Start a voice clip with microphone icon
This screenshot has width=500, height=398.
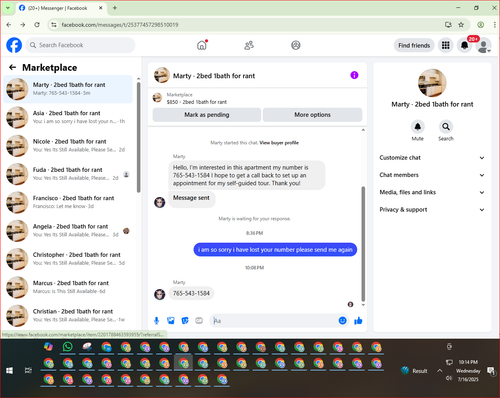tap(156, 321)
